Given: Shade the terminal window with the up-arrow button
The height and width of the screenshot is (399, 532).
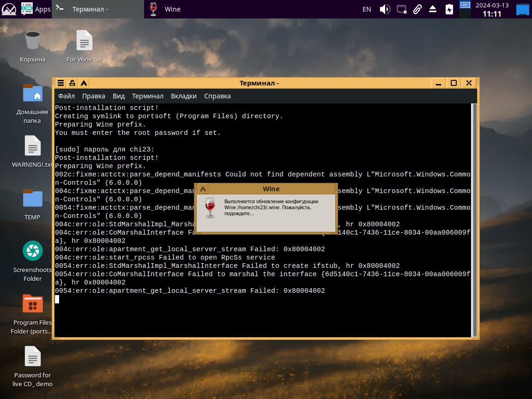Looking at the screenshot, I should (x=84, y=83).
